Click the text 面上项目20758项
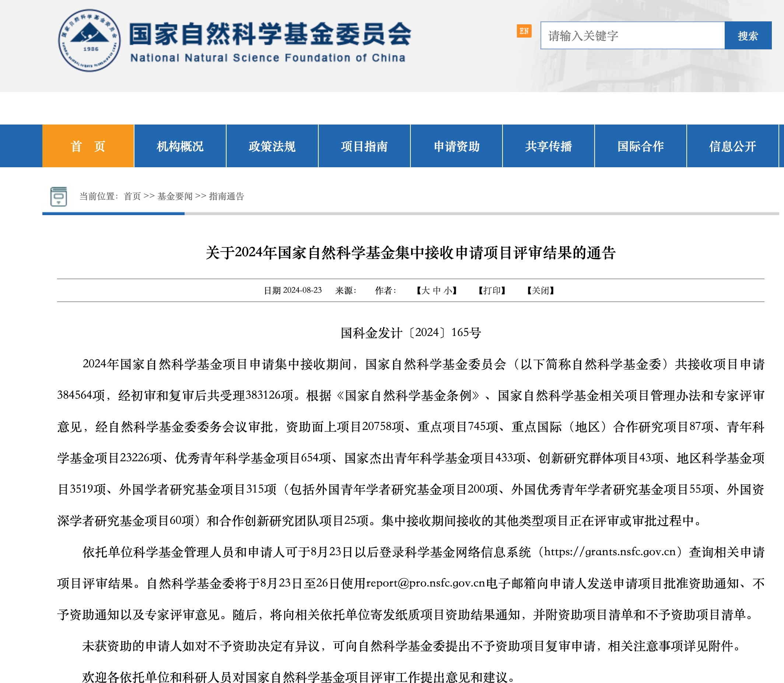 (x=358, y=427)
